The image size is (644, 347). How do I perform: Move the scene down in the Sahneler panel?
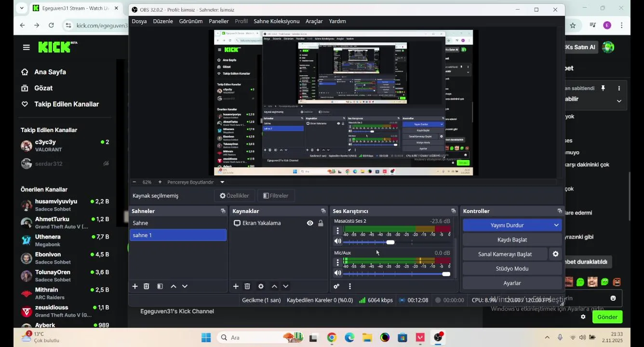click(x=185, y=286)
